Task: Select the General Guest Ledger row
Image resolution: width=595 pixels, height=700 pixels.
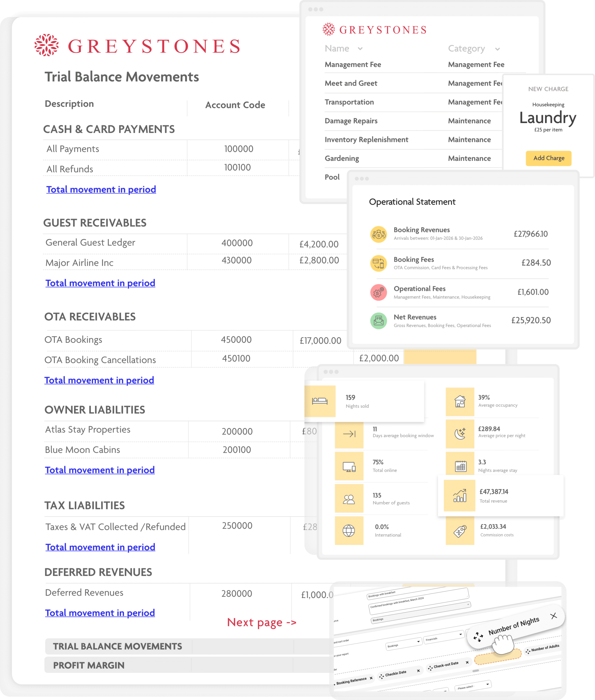Action: [x=195, y=244]
